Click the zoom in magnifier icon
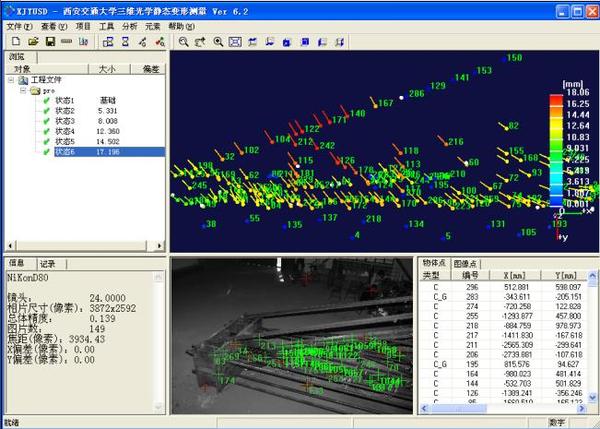This screenshot has width=600, height=429. (x=218, y=42)
